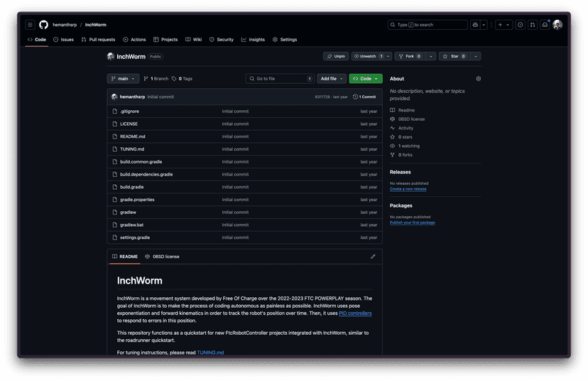Open the hamburger navigation menu
The height and width of the screenshot is (381, 588).
coord(31,25)
